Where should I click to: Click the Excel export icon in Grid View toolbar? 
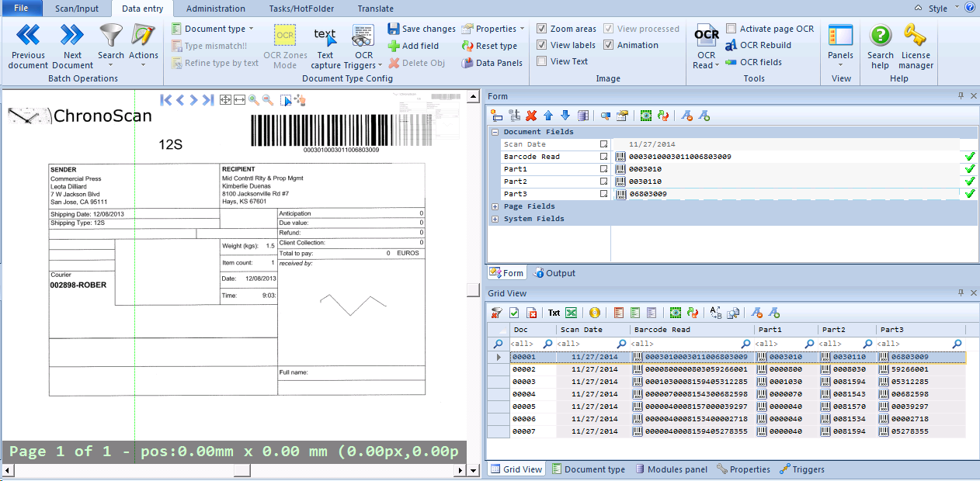pos(571,313)
